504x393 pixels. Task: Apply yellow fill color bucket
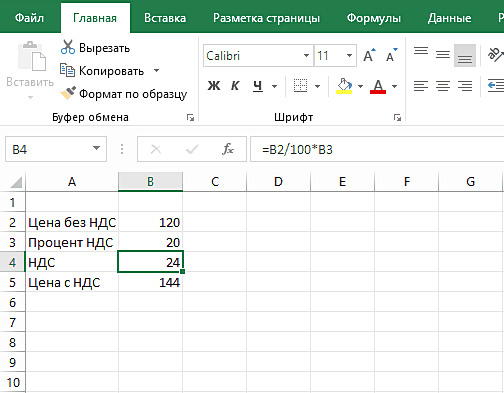coord(344,86)
